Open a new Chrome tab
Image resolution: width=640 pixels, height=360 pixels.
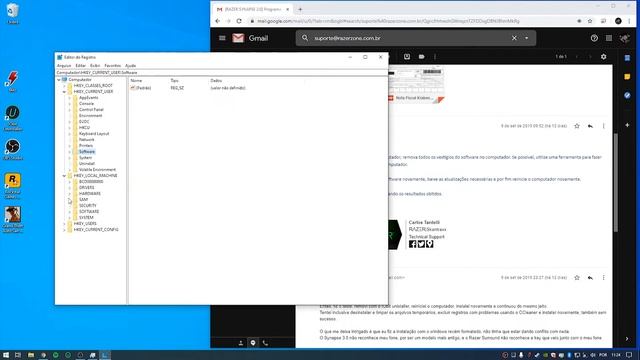pos(300,9)
